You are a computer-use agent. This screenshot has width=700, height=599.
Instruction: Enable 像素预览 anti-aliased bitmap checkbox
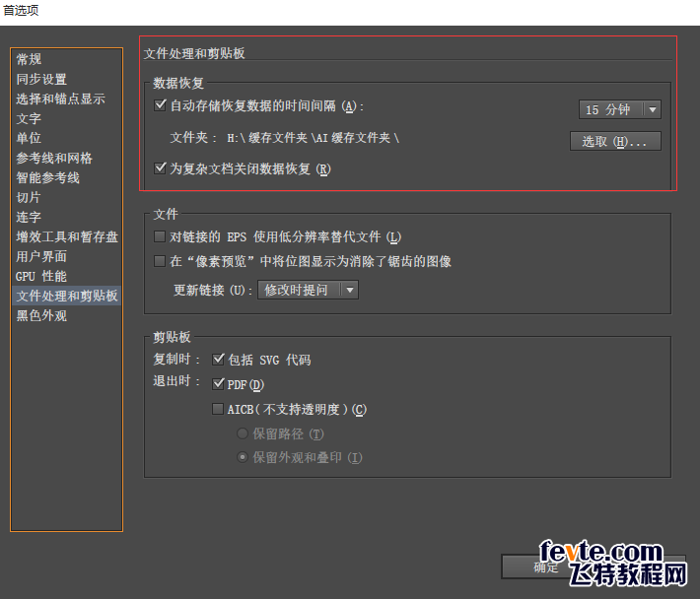160,261
